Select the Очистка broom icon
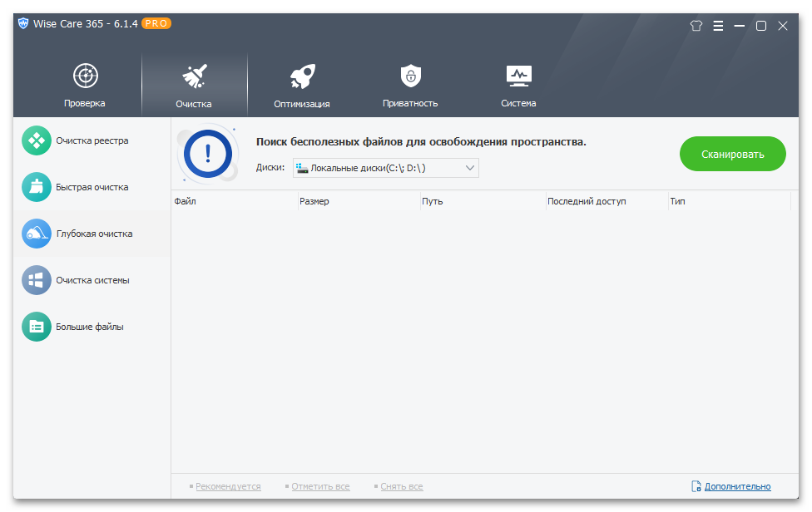The image size is (812, 512). (194, 76)
